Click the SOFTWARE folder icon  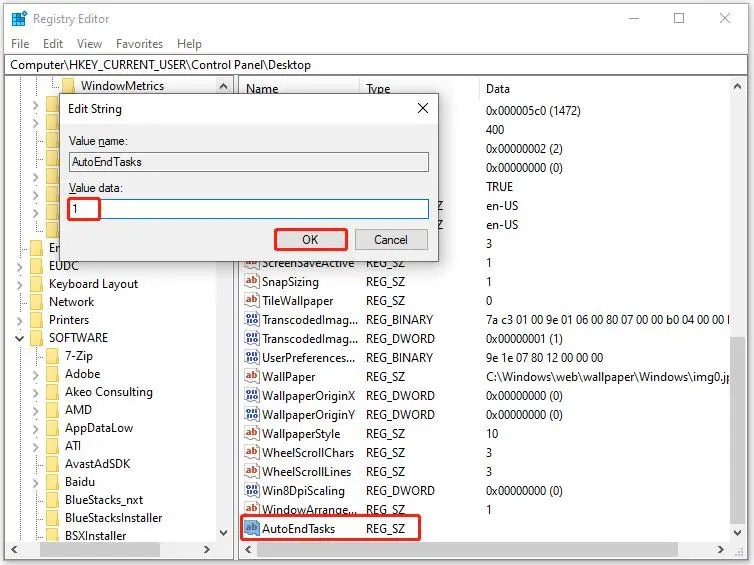click(37, 338)
